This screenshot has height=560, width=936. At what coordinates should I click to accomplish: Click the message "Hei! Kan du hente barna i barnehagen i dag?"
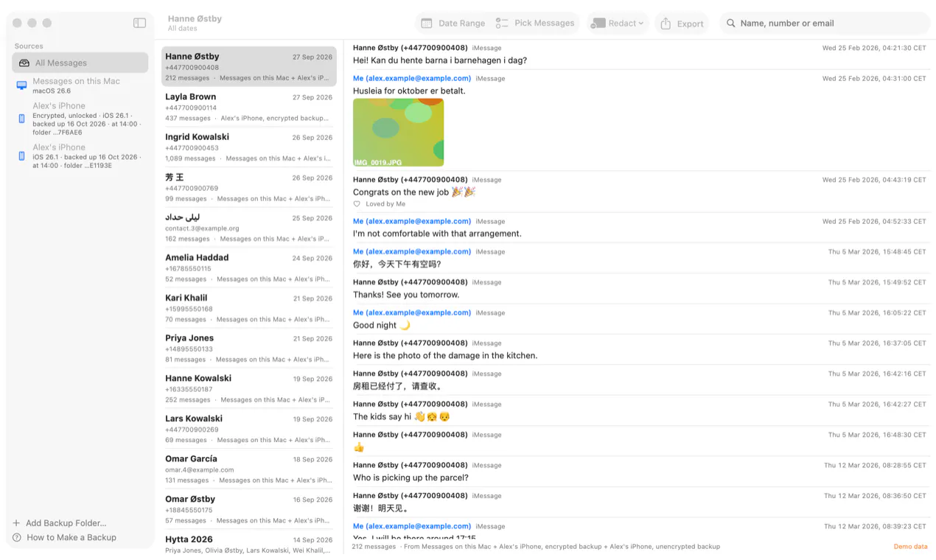pyautogui.click(x=440, y=60)
